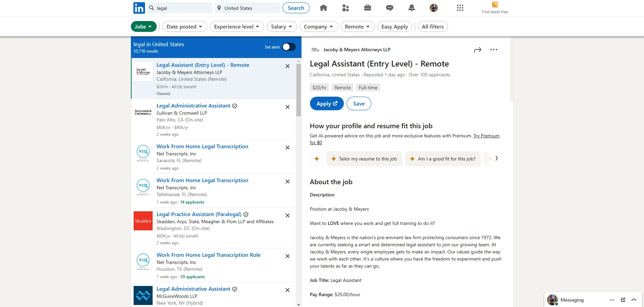Click the Jacoby & Meyers company logo thumbnail
This screenshot has width=644, height=307.
(143, 72)
